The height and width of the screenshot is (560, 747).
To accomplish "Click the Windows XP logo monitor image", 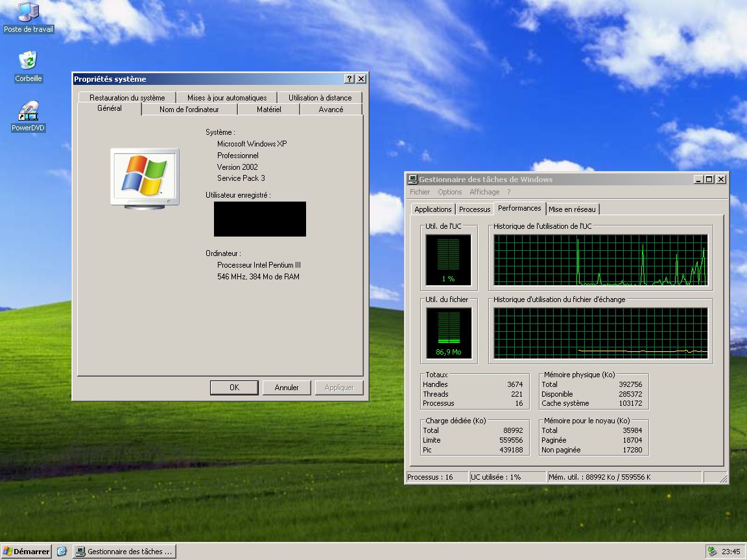I will click(x=145, y=179).
